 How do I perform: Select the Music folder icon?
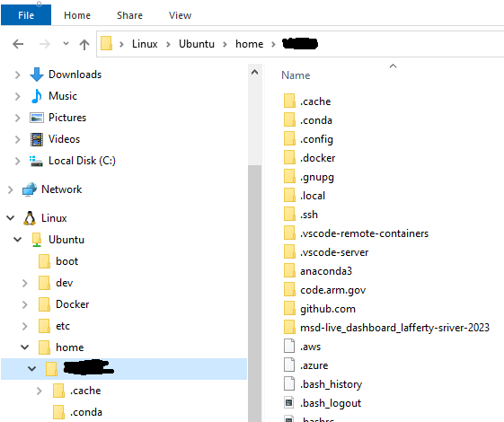(x=37, y=96)
